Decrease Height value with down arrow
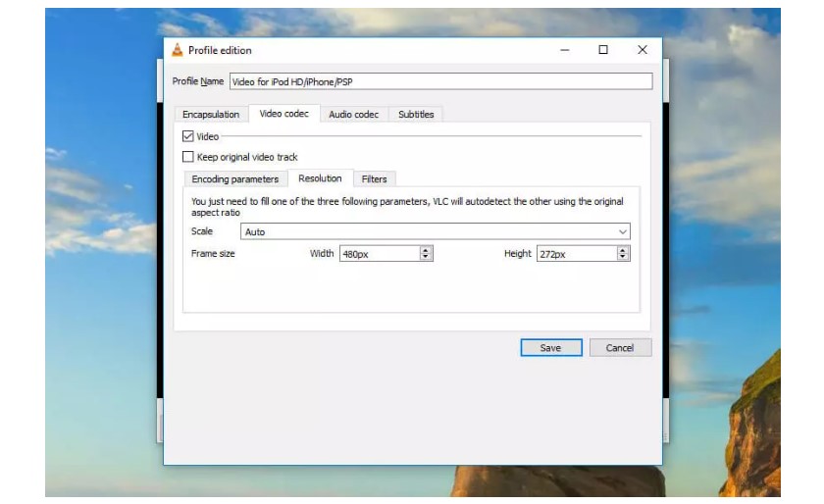824x504 pixels. coord(623,257)
